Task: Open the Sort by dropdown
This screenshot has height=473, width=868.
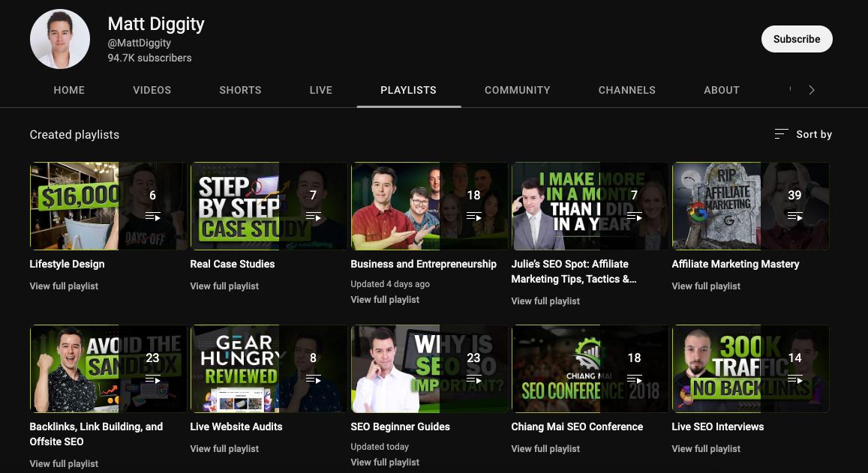Action: point(803,134)
